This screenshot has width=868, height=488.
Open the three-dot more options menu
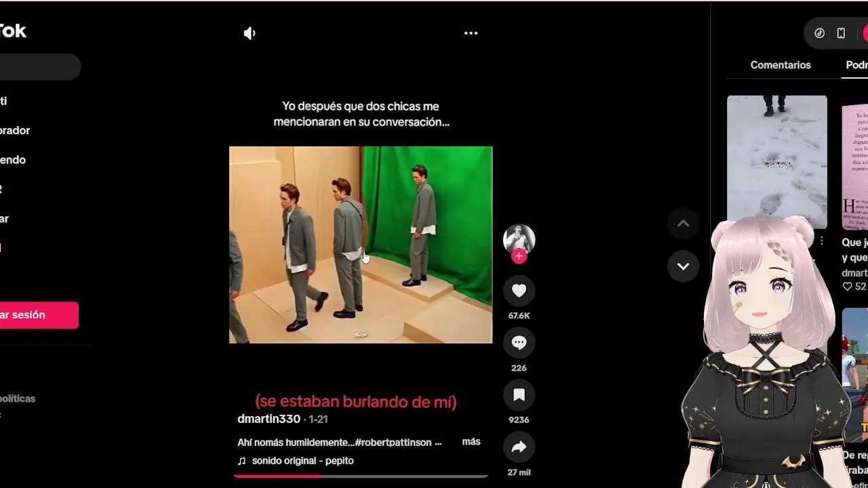click(x=471, y=33)
